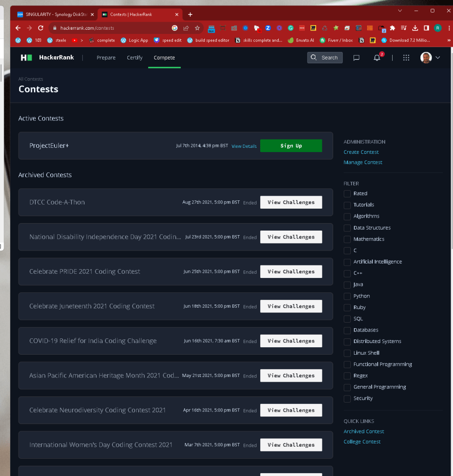Screen dimensions: 453x476
Task: Open the apps grid icon
Action: coord(406,58)
